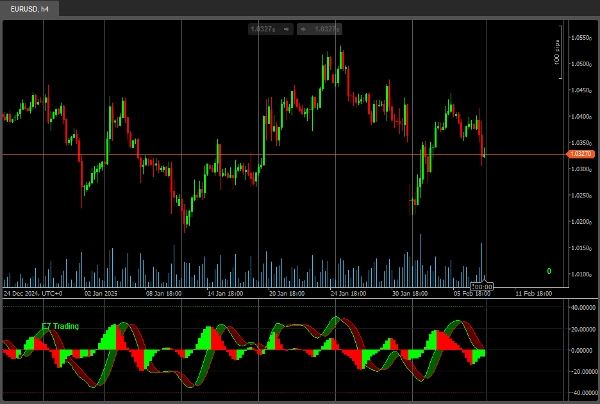Viewport: 600px width, 404px height.
Task: Click the 1.0400 price axis label
Action: click(581, 117)
